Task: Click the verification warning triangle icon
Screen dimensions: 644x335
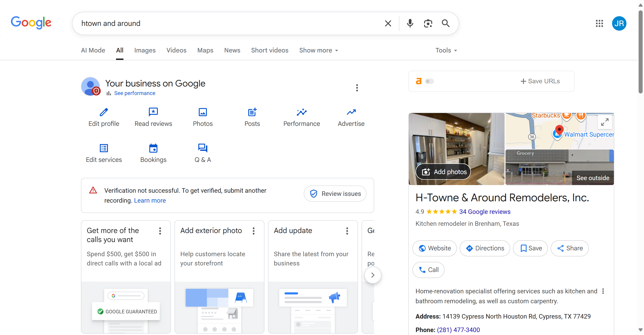Action: tap(93, 190)
